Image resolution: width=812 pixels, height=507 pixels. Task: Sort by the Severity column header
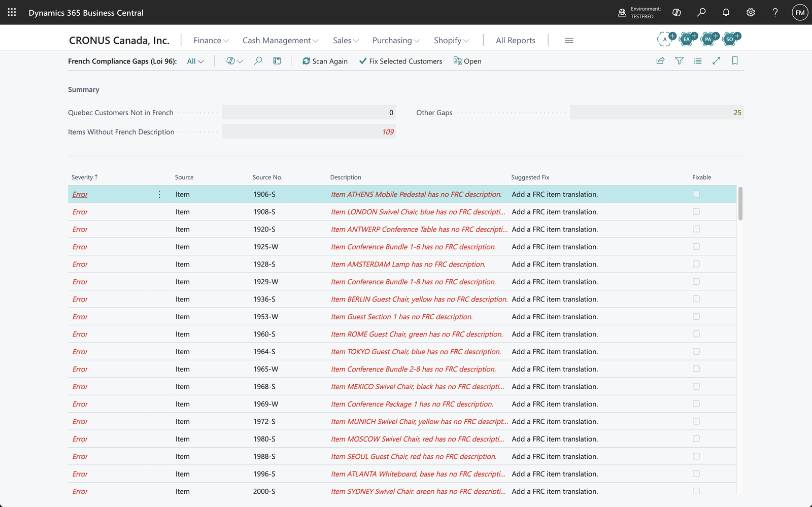(x=84, y=177)
